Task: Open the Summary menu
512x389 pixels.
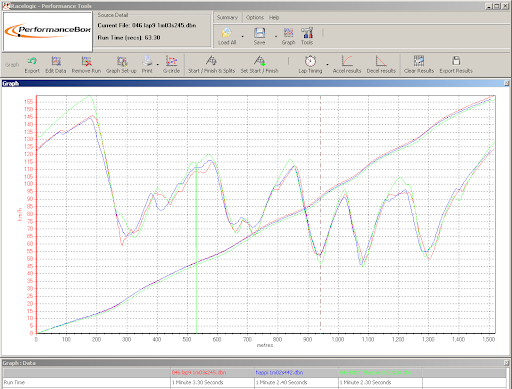Action: [227, 17]
